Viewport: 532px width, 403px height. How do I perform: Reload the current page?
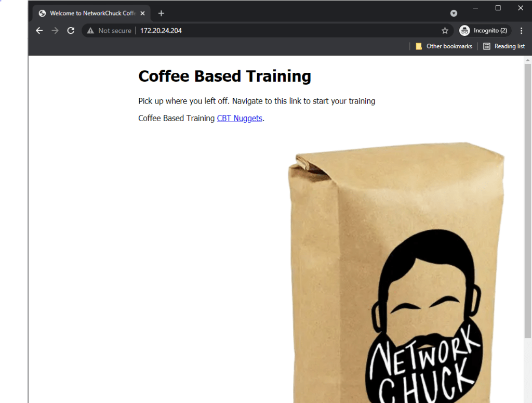tap(71, 31)
